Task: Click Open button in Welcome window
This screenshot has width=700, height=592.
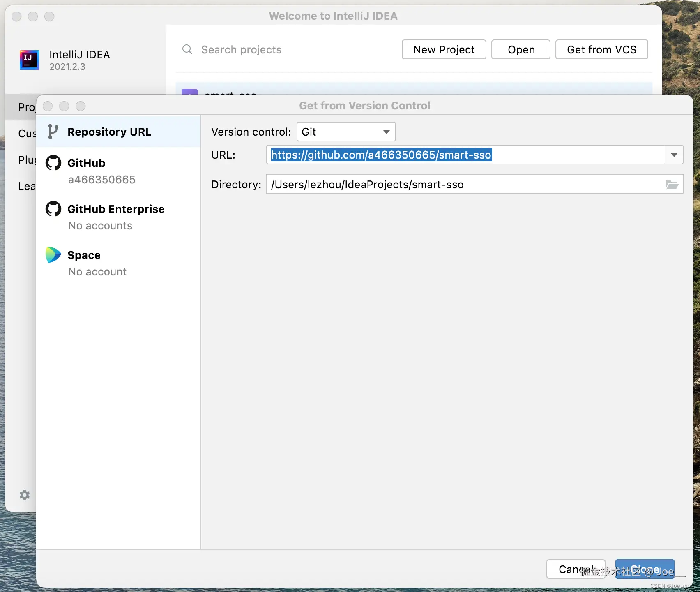Action: [521, 49]
